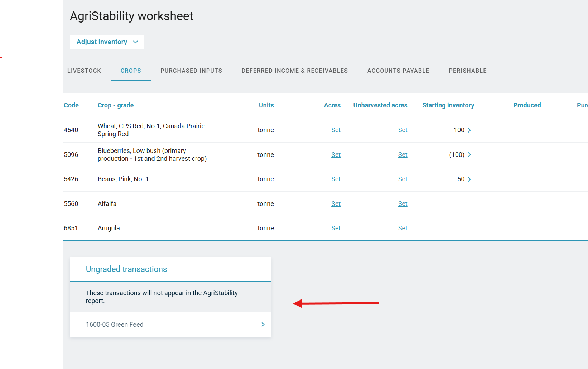Expand Blueberries starting inventory chevron

coord(469,155)
